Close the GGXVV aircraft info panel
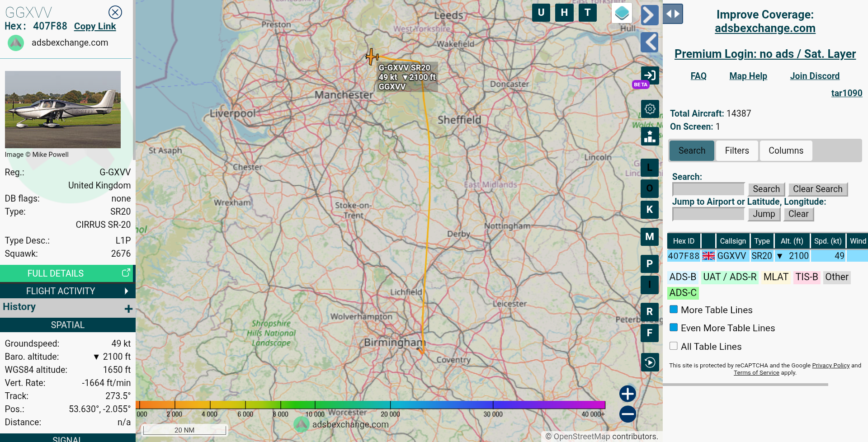 pos(115,12)
